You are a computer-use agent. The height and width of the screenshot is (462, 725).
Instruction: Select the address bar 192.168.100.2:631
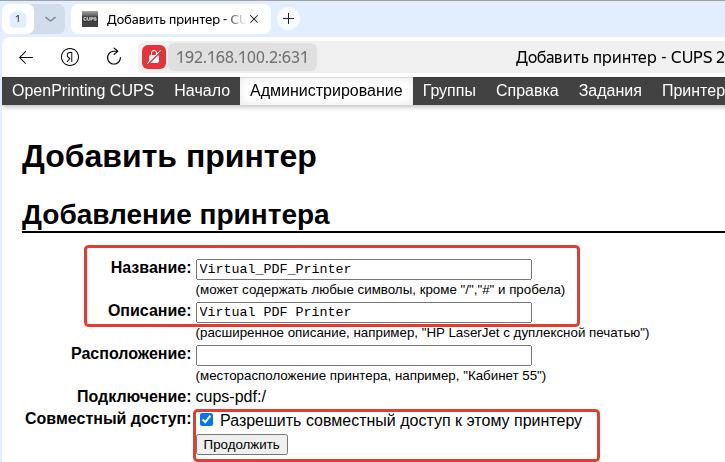[242, 57]
